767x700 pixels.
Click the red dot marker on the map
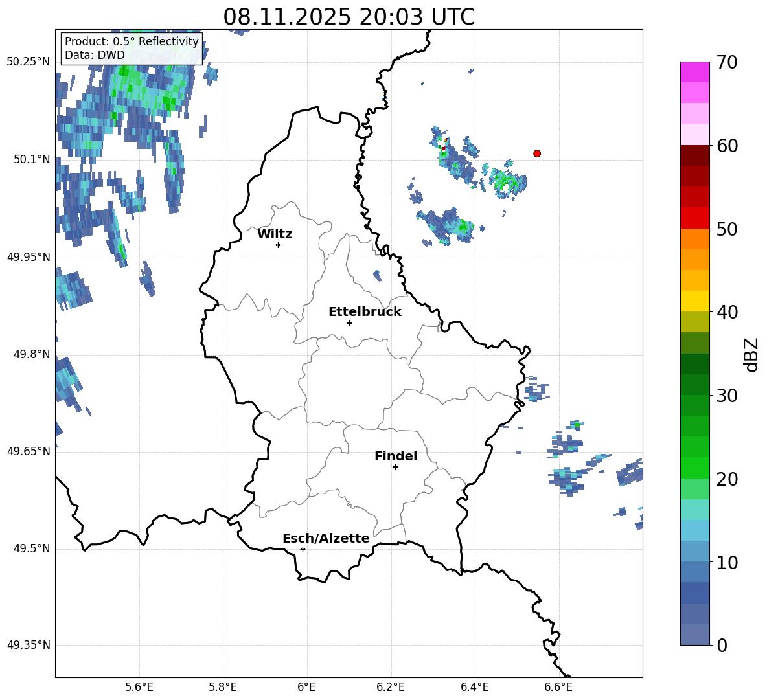click(x=537, y=153)
